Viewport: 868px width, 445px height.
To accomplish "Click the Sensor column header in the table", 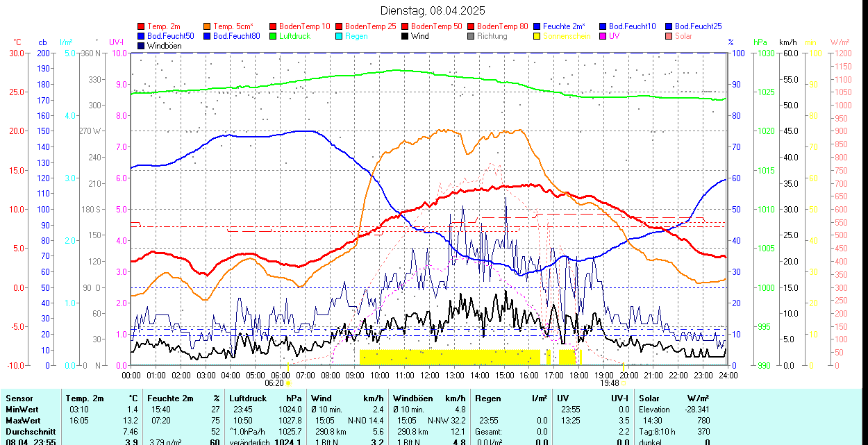I will (19, 398).
